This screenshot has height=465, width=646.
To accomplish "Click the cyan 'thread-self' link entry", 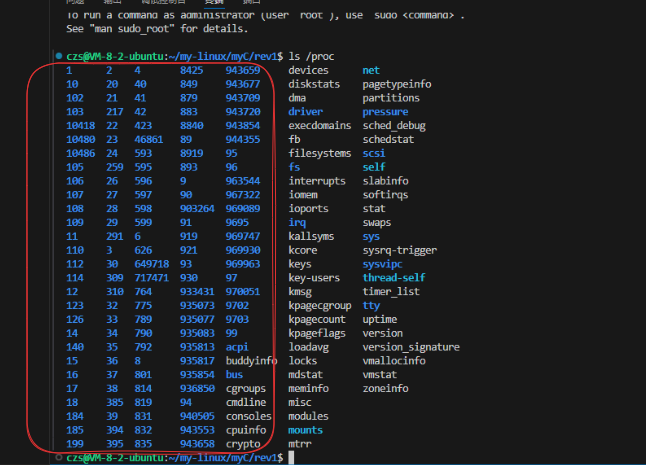I will 394,278.
